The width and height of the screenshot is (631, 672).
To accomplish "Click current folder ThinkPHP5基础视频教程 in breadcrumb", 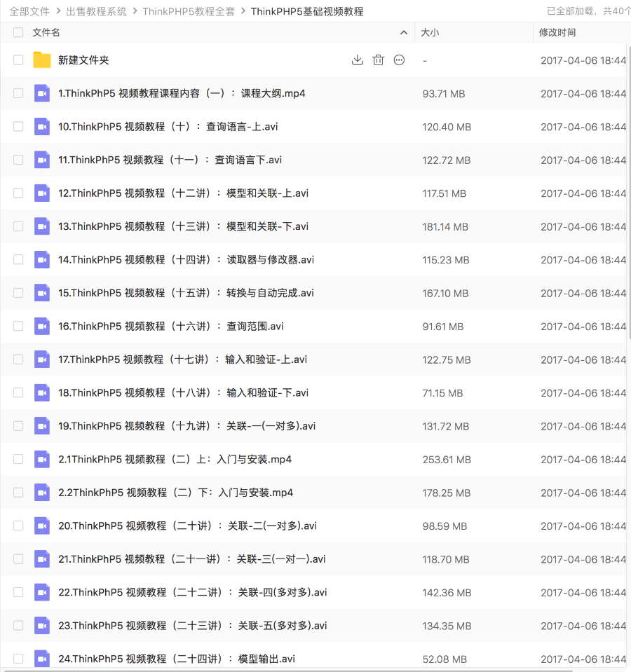I will 307,12.
